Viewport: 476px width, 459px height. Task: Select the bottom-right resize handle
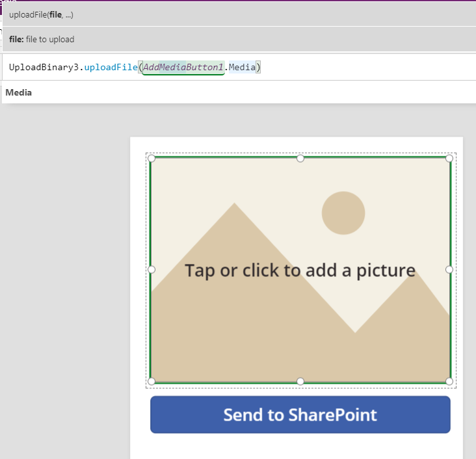pyautogui.click(x=449, y=381)
